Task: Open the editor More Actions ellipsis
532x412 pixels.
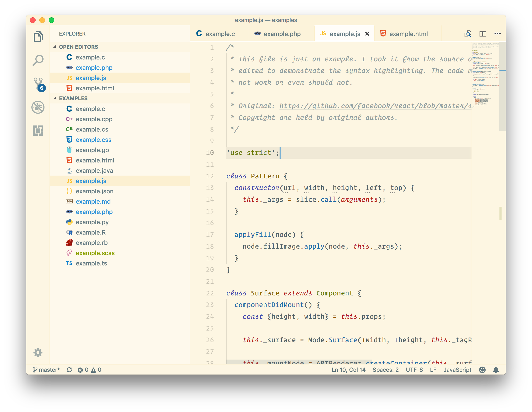Action: [497, 34]
